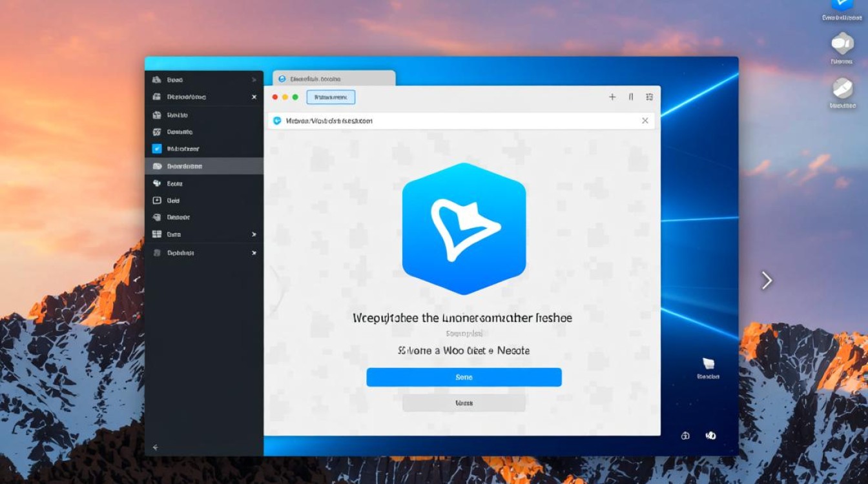Viewport: 868px width, 484px height.
Task: Select the highlighted sidebar menu item
Action: pyautogui.click(x=203, y=166)
